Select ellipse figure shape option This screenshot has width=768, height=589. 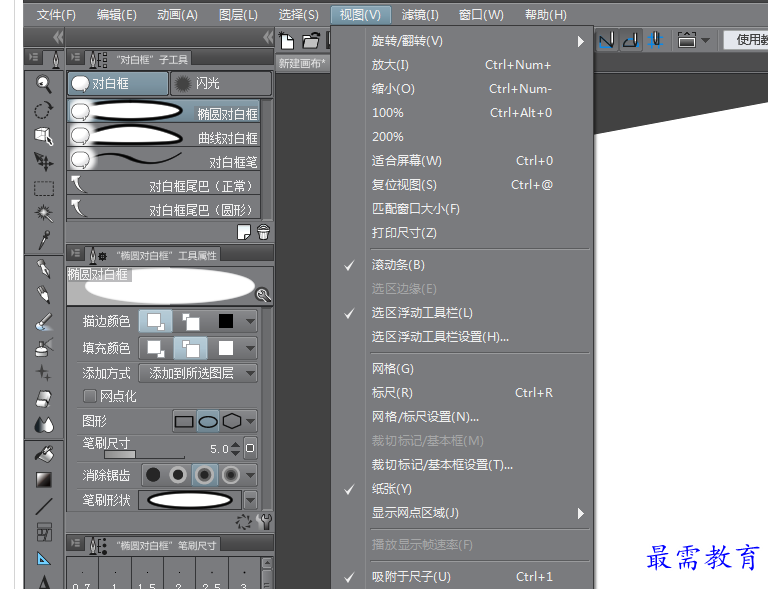tap(208, 422)
